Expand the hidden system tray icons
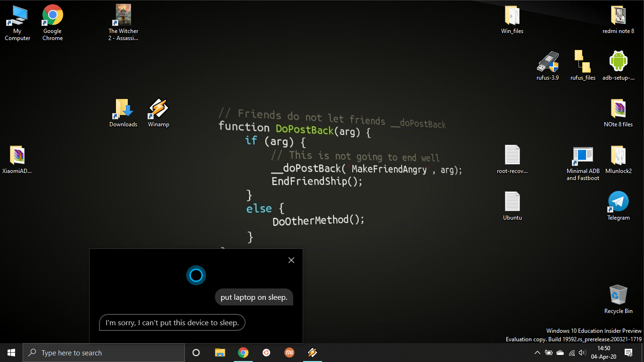Screen dimensions: 644x362 [x=537, y=353]
